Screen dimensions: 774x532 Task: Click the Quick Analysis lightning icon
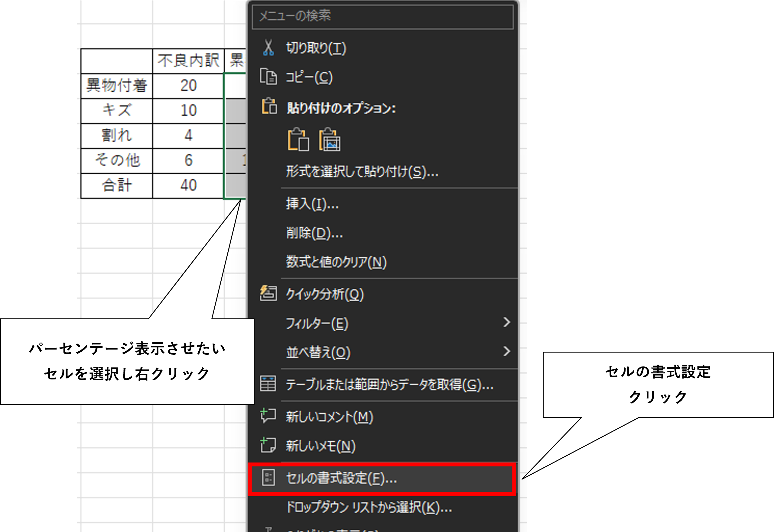click(x=268, y=293)
